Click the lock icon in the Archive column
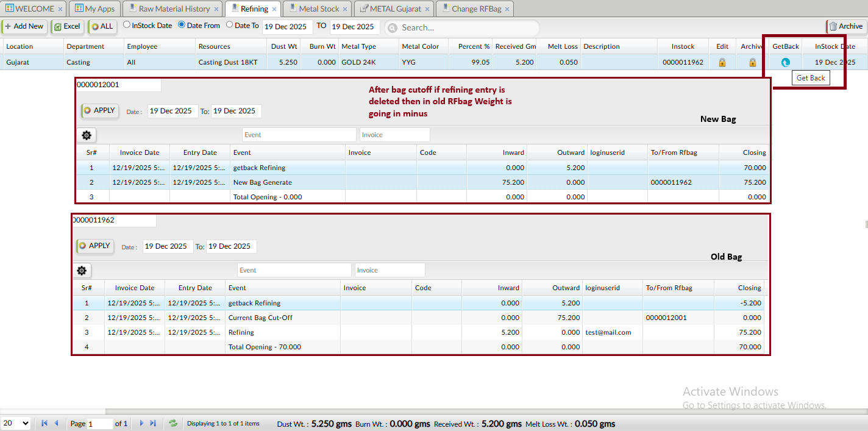The image size is (868, 431). [752, 62]
